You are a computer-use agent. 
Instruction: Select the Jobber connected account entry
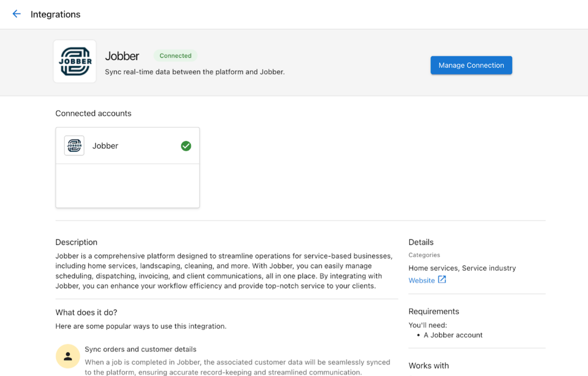click(x=127, y=145)
